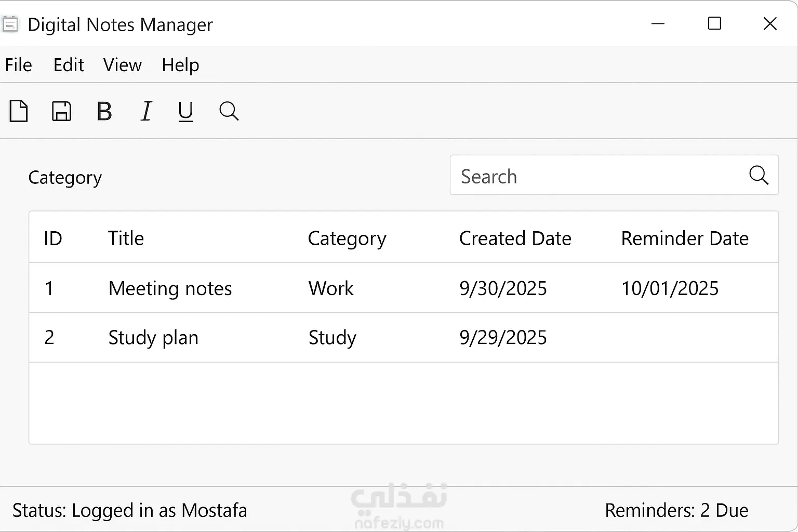The image size is (798, 532).
Task: Toggle Italic formatting in the toolbar
Action: [147, 111]
